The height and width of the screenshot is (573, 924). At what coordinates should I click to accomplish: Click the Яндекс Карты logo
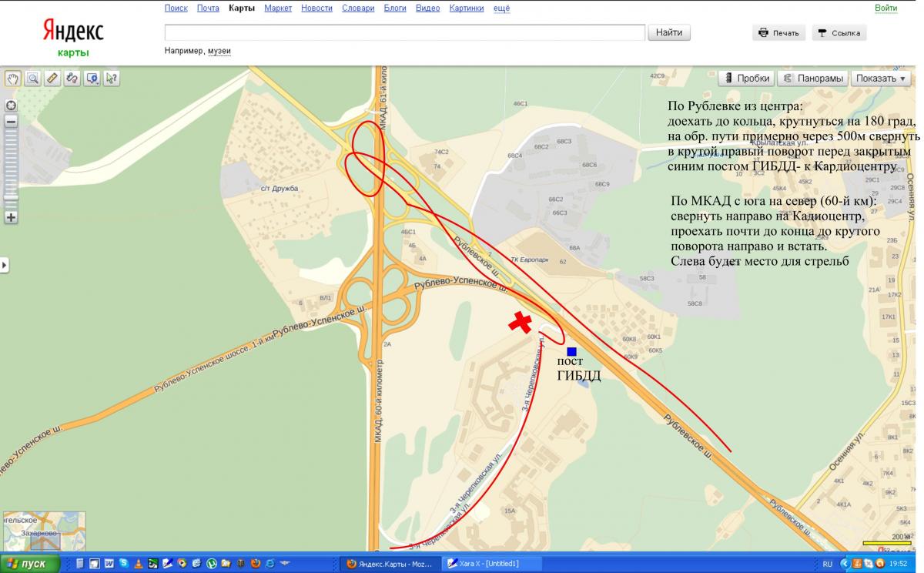[73, 37]
